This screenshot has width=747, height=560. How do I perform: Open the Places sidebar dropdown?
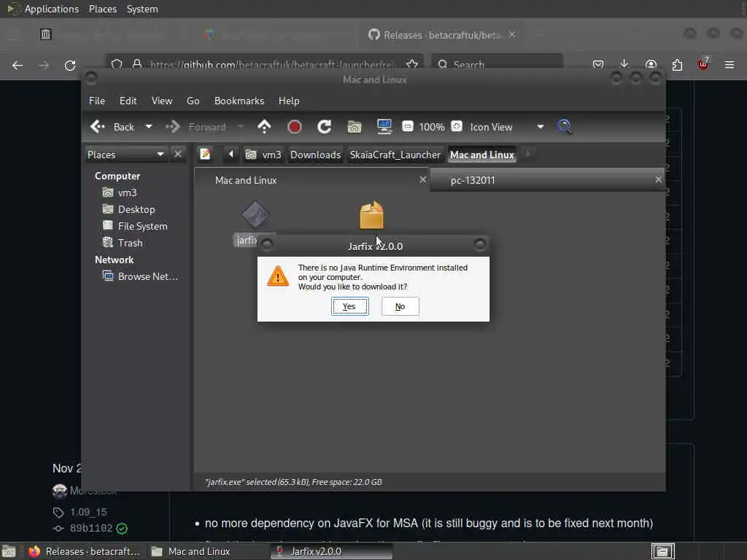point(125,155)
